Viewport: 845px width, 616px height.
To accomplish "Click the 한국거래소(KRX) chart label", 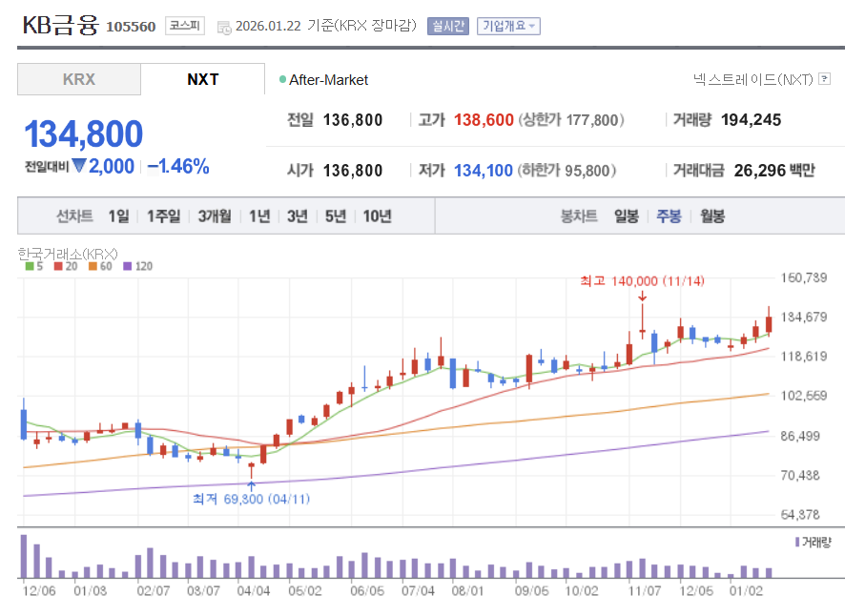I will coord(68,254).
